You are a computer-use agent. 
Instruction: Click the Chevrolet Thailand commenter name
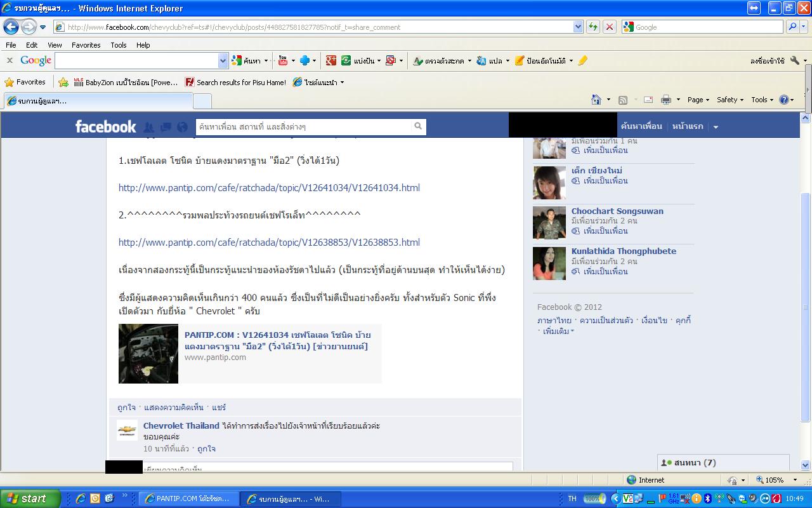tap(181, 425)
